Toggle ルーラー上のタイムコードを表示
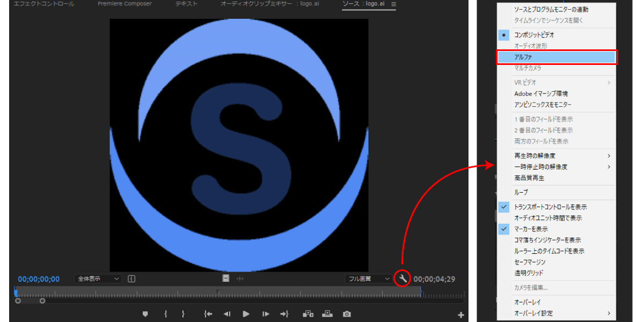Image resolution: width=644 pixels, height=322 pixels. pos(557,251)
